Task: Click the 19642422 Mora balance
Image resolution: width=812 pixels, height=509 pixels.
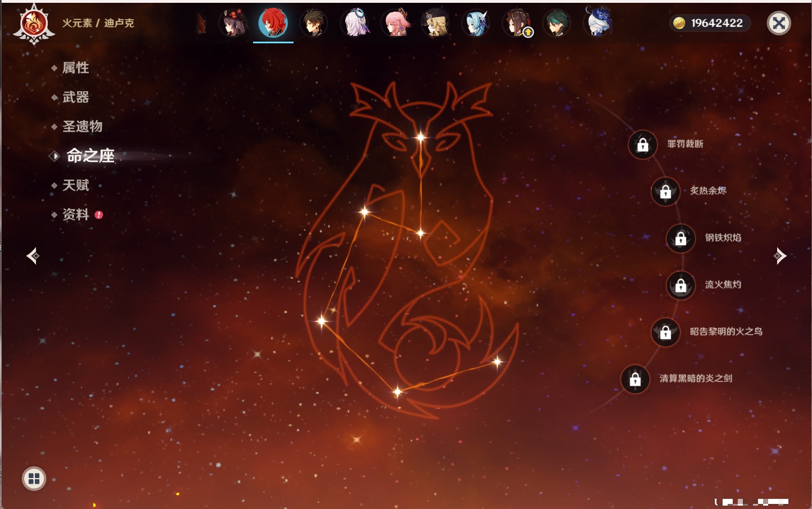Action: tap(717, 23)
